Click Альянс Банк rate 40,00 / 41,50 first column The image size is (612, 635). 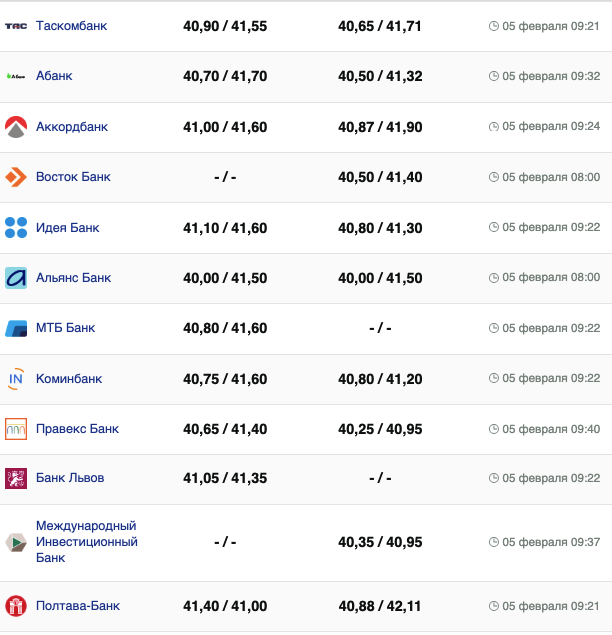click(225, 278)
